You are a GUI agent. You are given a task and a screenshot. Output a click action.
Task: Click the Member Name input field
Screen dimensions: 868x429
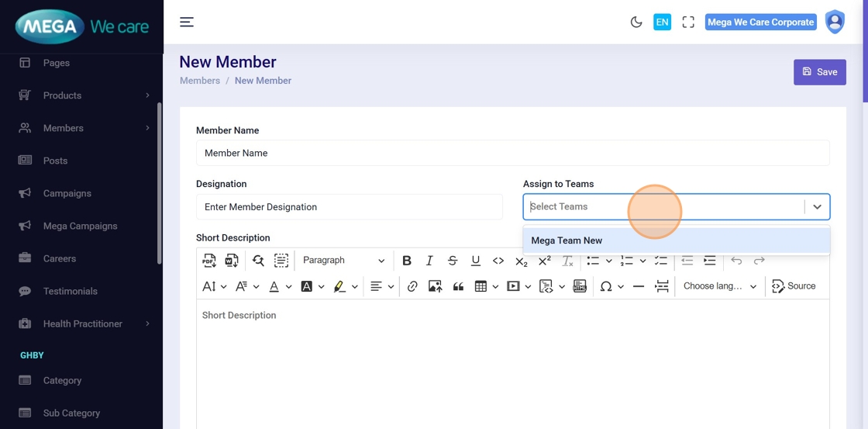tap(512, 153)
